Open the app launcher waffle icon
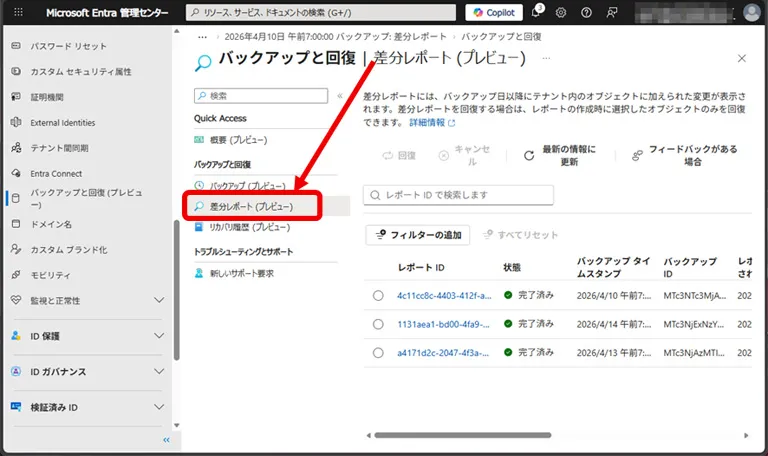The width and height of the screenshot is (768, 456). point(18,12)
